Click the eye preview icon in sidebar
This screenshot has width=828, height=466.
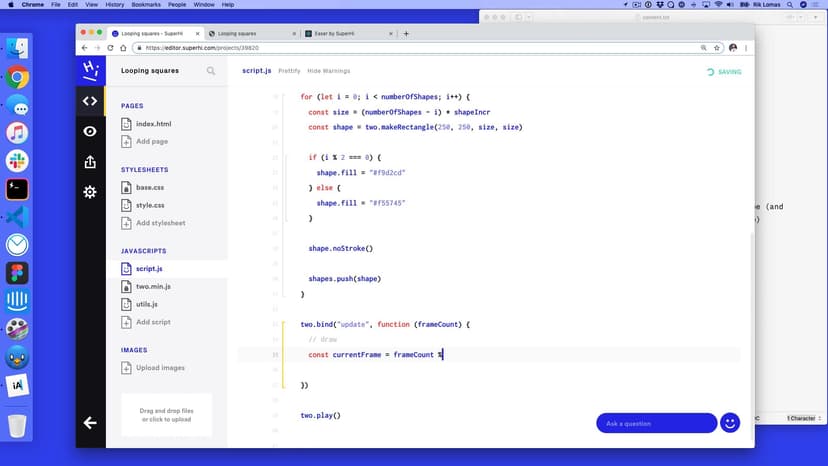click(x=90, y=131)
